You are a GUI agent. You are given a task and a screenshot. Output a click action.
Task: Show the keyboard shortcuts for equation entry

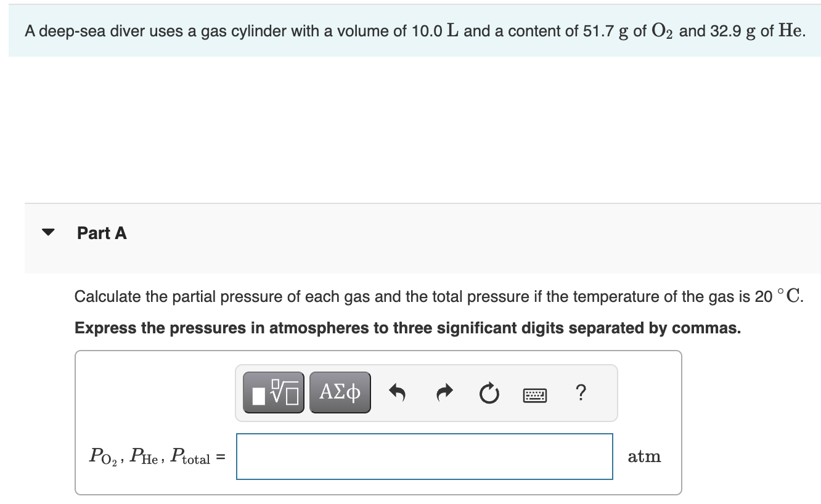click(534, 394)
